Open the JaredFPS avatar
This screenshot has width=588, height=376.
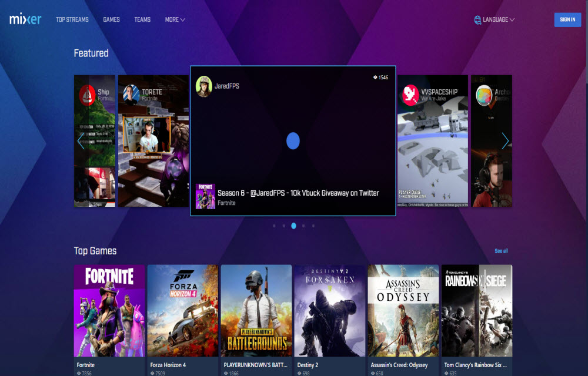tap(203, 86)
